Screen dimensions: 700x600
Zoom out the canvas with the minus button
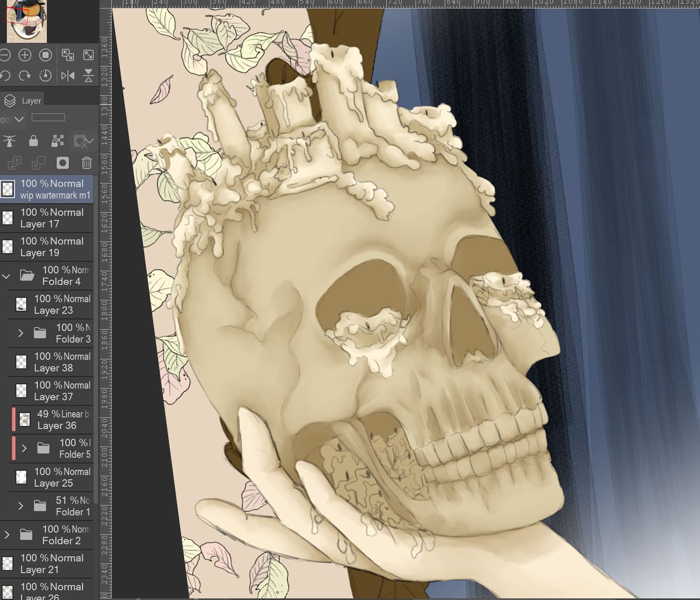pos(4,55)
